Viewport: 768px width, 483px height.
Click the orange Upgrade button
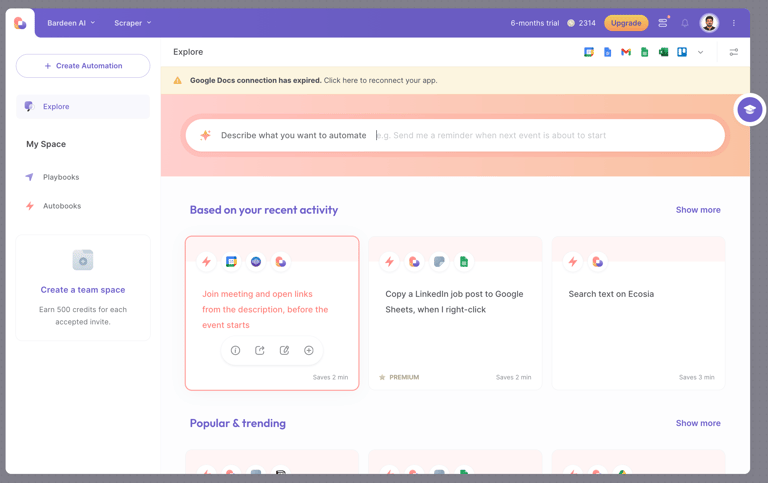coord(626,23)
